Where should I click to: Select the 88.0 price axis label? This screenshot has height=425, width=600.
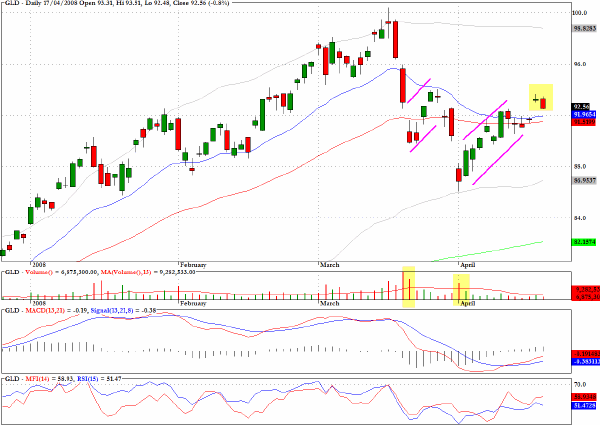[x=579, y=166]
